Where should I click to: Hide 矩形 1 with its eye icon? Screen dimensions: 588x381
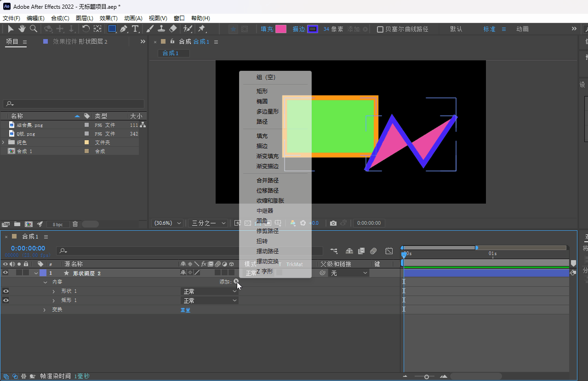click(x=6, y=300)
